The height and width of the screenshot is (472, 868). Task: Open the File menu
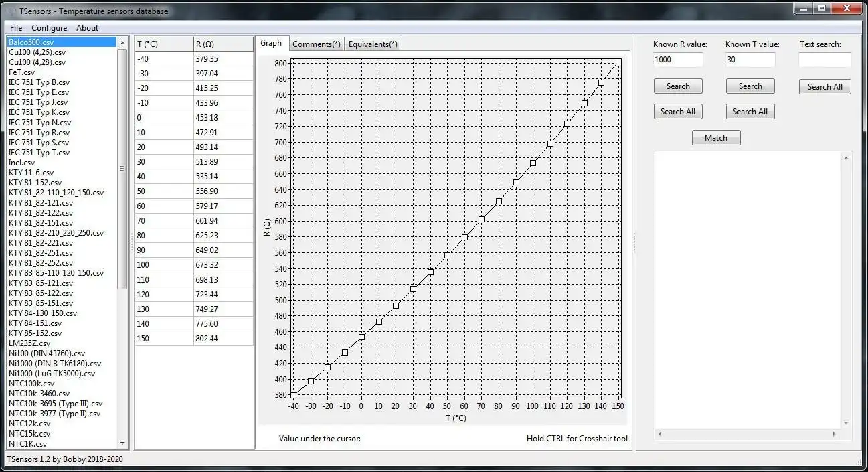click(16, 28)
